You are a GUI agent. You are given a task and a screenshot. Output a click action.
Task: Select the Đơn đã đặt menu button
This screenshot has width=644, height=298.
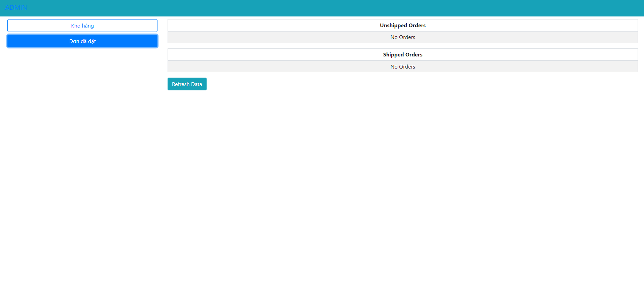82,41
